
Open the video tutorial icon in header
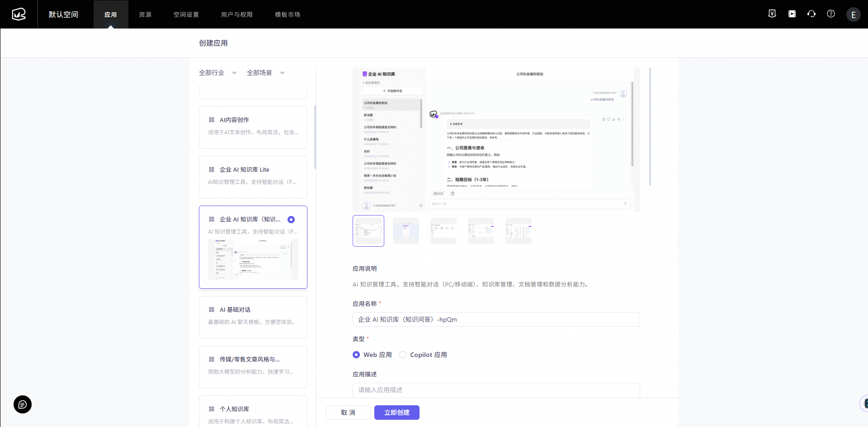tap(792, 14)
